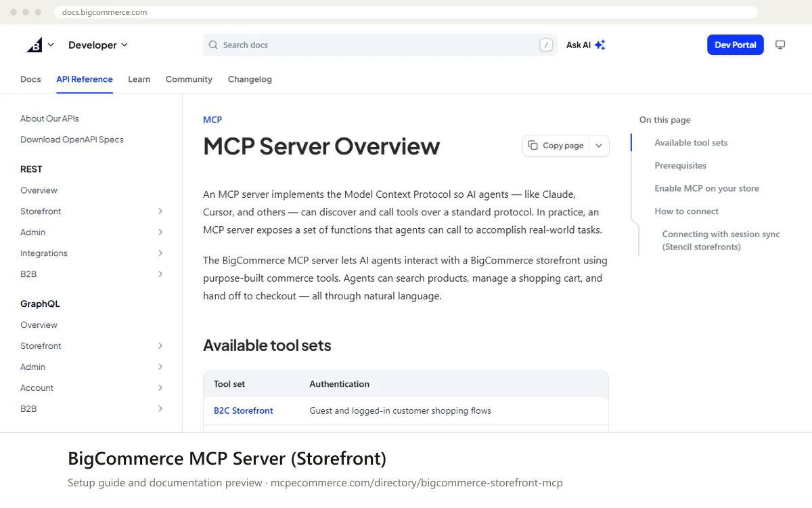Jump to Prerequisites section
The image size is (812, 508).
(680, 166)
